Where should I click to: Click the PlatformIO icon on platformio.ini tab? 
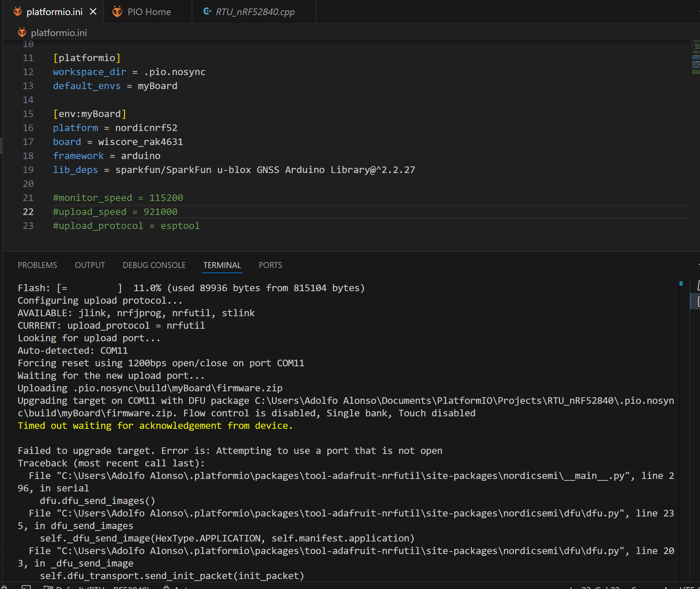18,12
